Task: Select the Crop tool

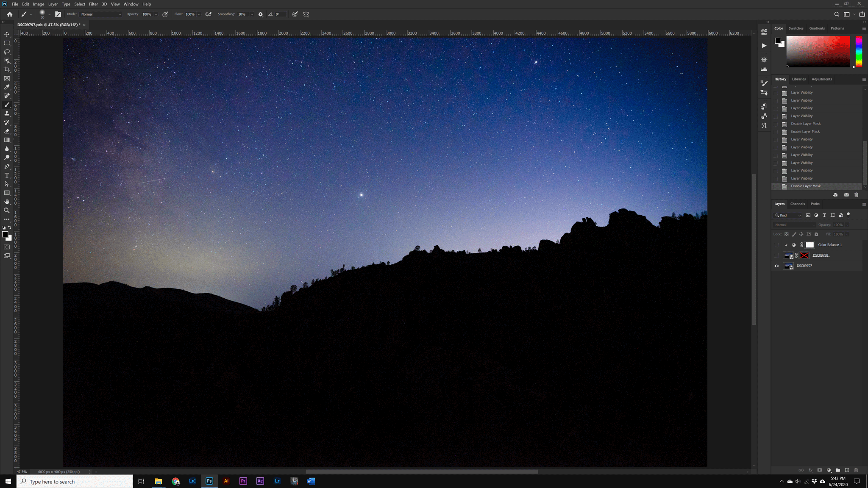Action: 7,69
